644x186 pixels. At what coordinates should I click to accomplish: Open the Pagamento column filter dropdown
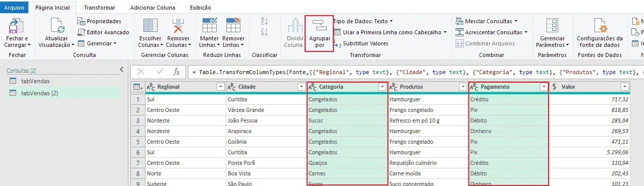543,87
